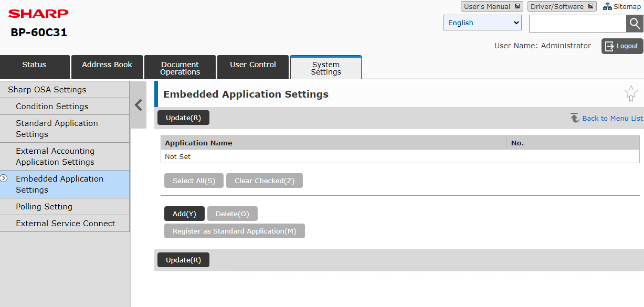Click inside the search text field
Image resolution: width=644 pixels, height=307 pixels.
coord(577,24)
